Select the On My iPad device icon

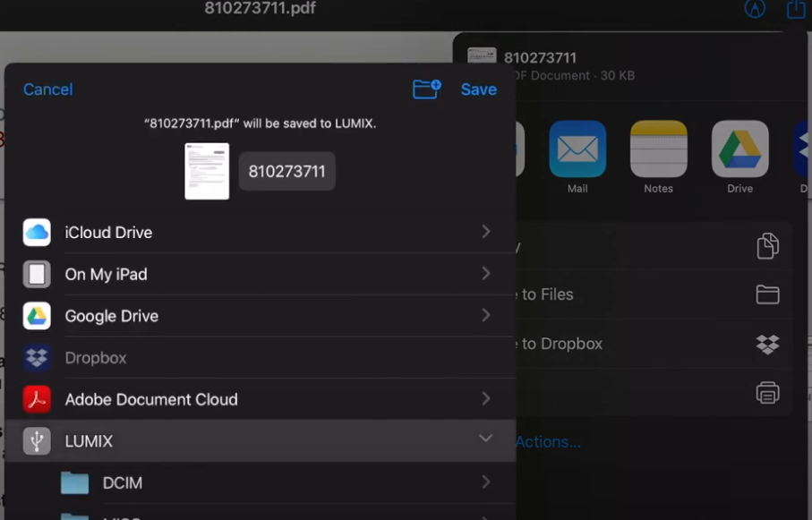click(x=37, y=274)
